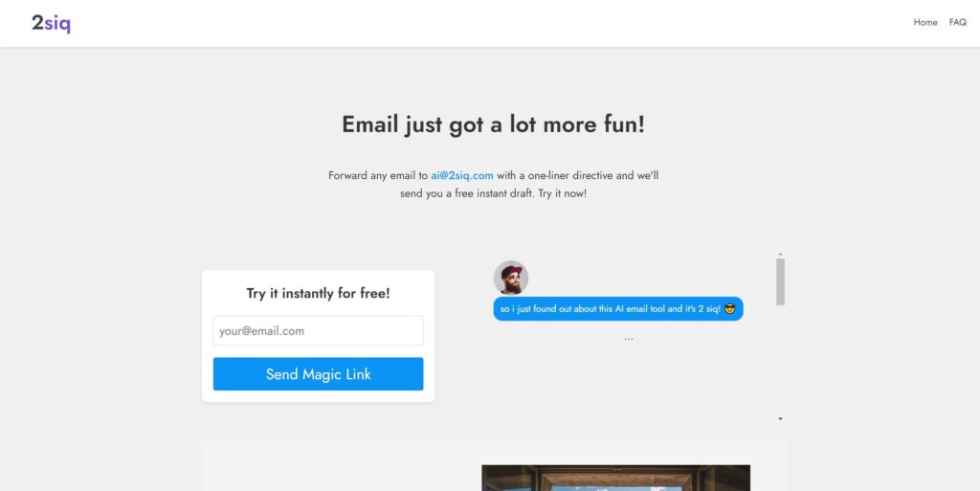Viewport: 980px width, 491px height.
Task: Click empty space inside the chat preview panel
Action: click(622, 383)
